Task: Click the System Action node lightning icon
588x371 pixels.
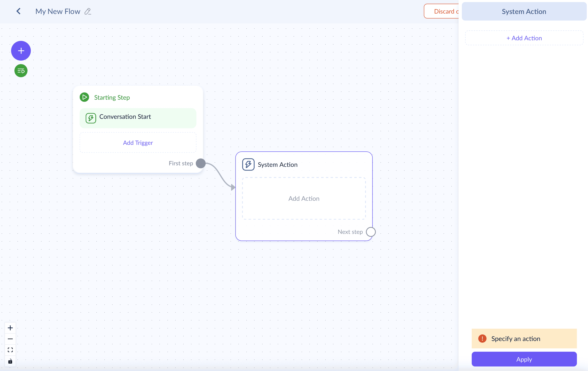Action: point(248,165)
